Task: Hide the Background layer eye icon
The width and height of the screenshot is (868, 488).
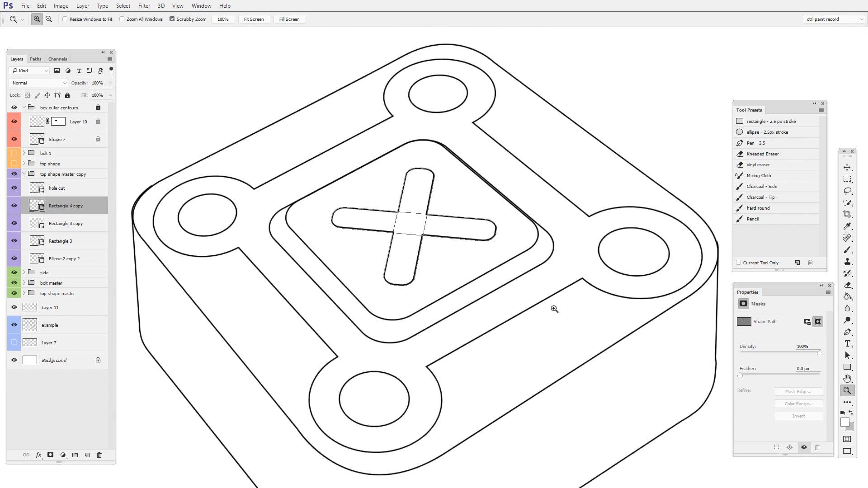Action: tap(14, 360)
